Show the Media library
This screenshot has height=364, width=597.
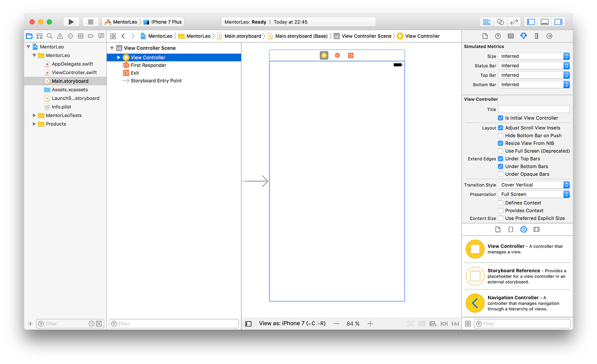coord(537,229)
